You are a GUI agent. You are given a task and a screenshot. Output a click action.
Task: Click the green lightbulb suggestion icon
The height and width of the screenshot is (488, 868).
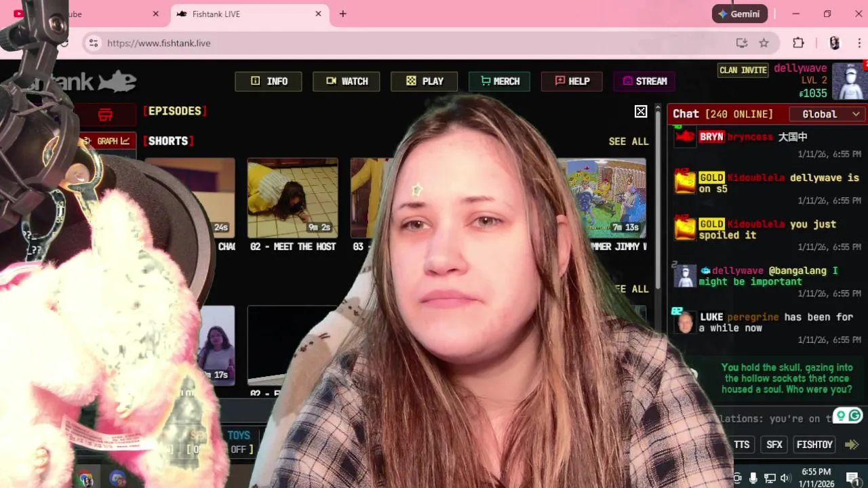[x=841, y=415]
